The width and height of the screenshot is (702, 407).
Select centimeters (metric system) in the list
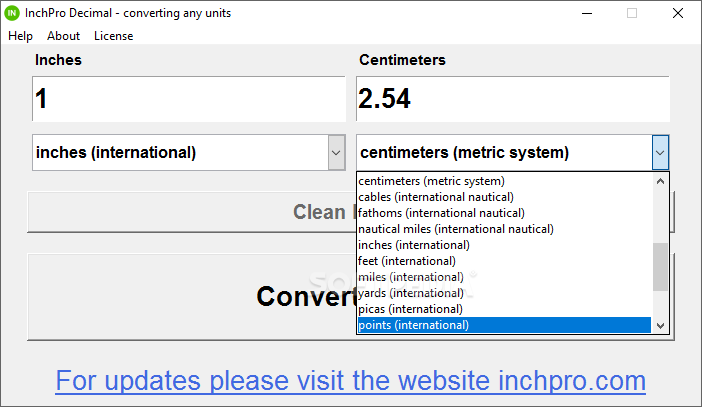tap(505, 181)
